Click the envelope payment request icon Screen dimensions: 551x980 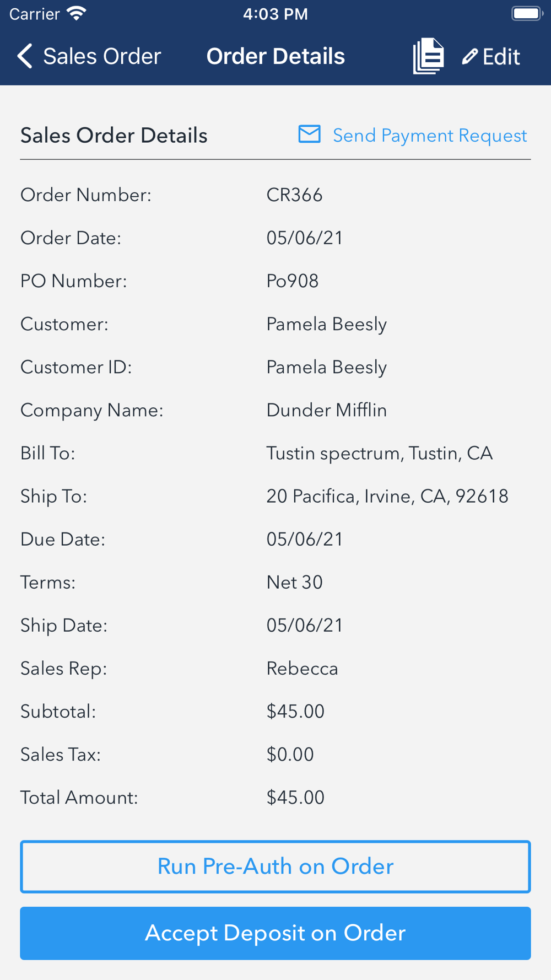pos(309,134)
